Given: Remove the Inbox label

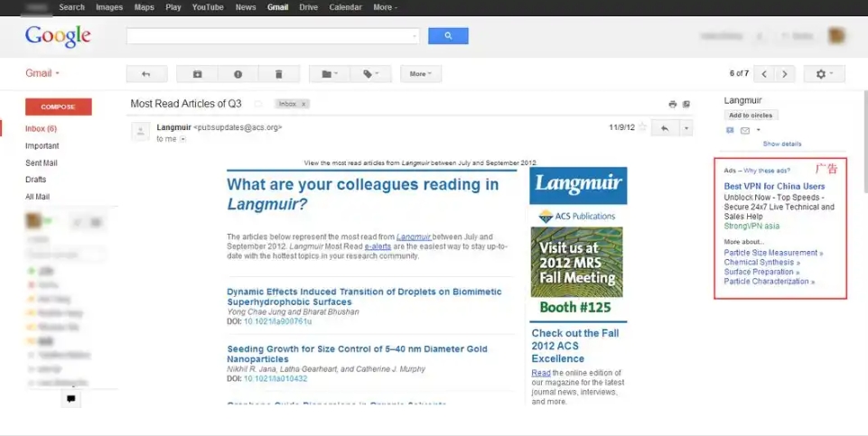Looking at the screenshot, I should (303, 104).
